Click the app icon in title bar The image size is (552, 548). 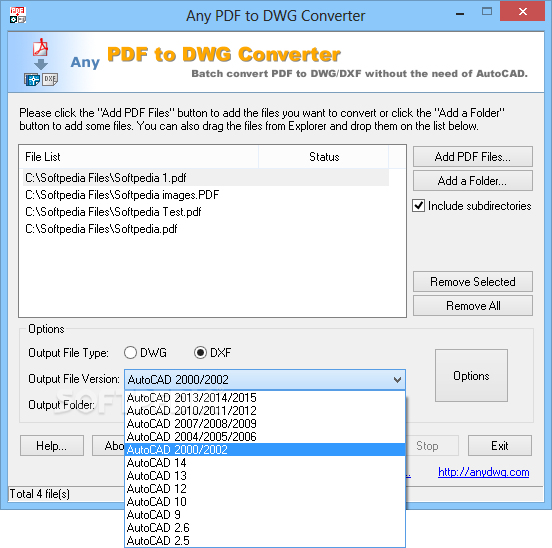pos(18,15)
